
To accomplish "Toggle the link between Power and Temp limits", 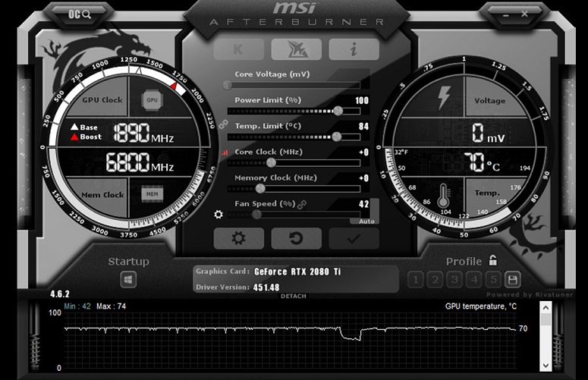I will click(x=223, y=124).
